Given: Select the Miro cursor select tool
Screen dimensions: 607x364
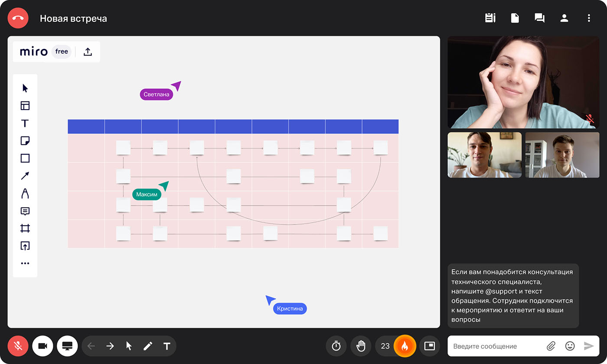Looking at the screenshot, I should click(x=25, y=88).
